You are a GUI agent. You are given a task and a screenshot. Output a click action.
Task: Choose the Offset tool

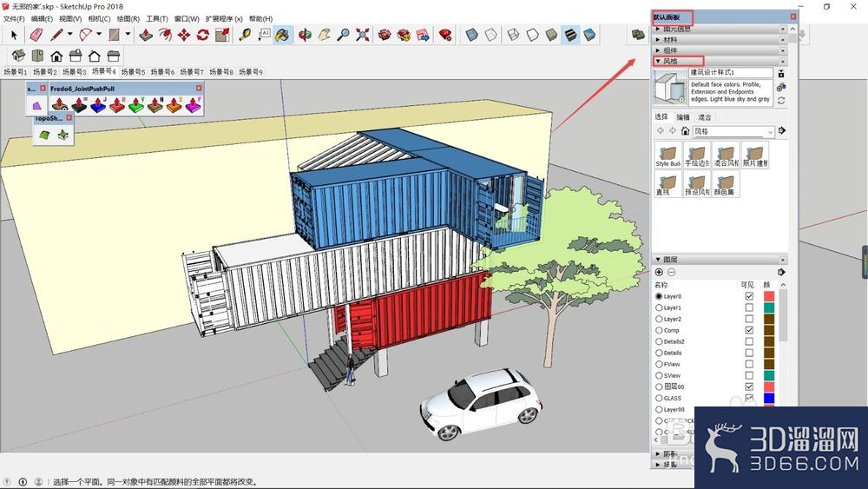tap(165, 36)
